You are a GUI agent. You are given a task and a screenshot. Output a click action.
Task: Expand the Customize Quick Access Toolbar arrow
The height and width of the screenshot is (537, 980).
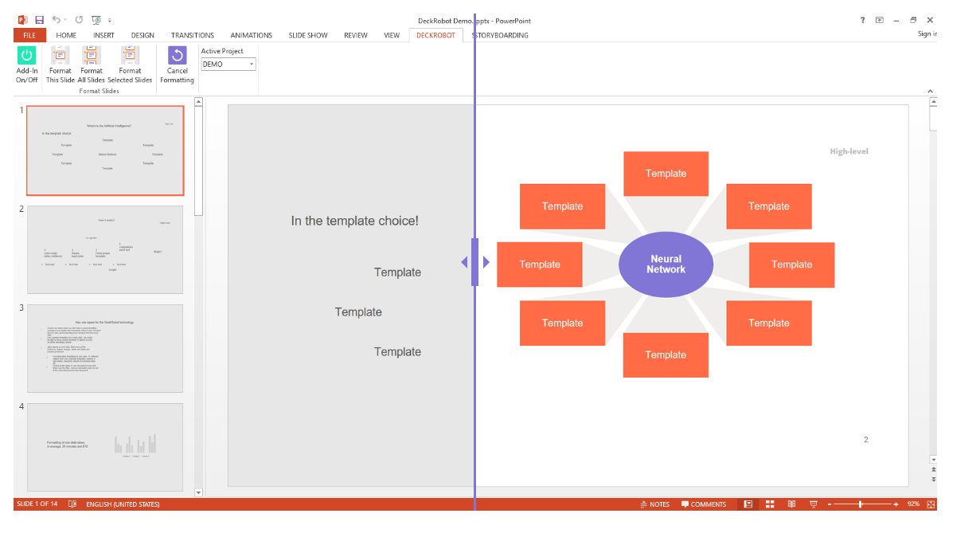click(109, 20)
